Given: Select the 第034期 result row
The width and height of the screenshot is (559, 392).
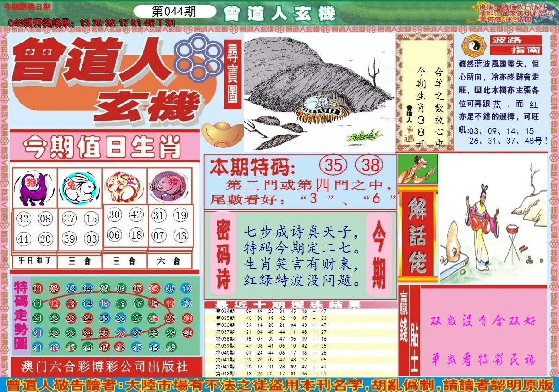Looking at the screenshot, I should point(301,311).
